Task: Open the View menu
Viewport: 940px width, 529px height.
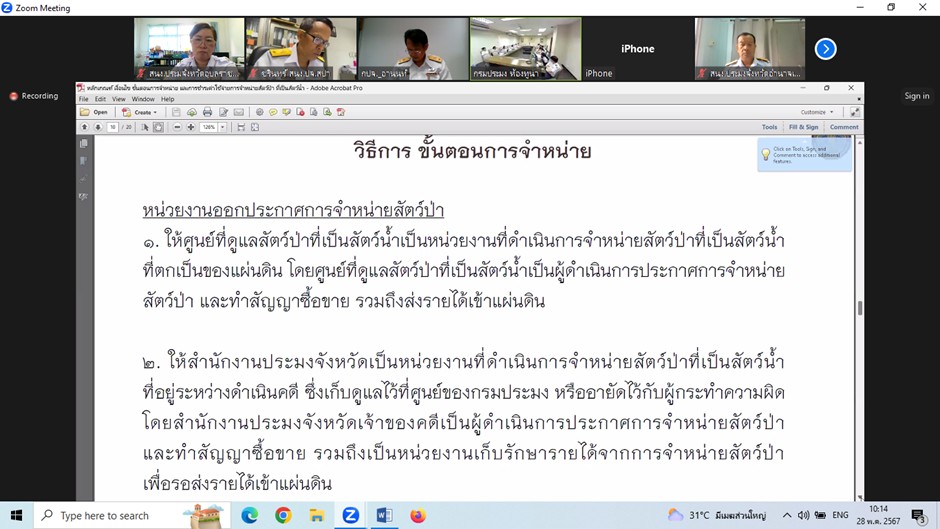Action: [118, 99]
